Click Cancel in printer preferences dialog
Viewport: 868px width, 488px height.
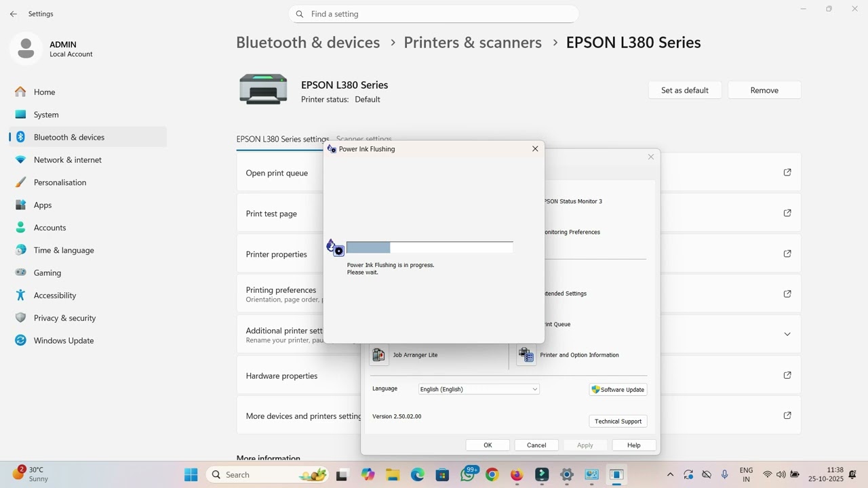pos(536,445)
